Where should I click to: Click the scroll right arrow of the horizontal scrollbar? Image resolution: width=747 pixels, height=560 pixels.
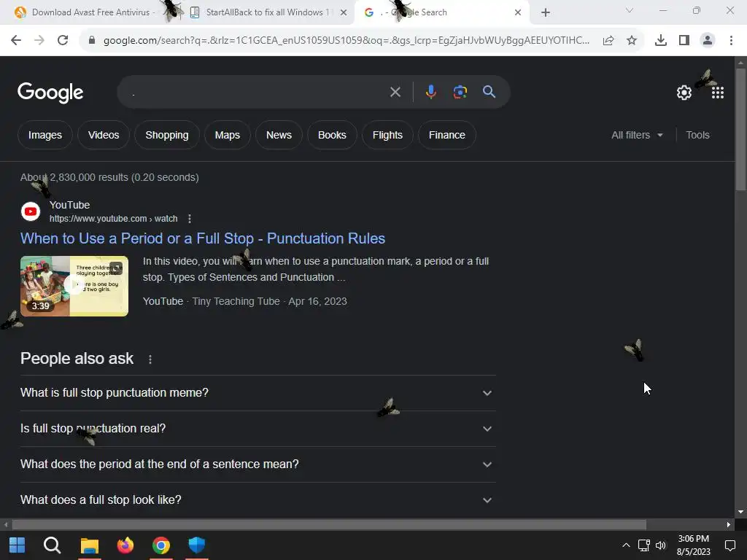(729, 525)
